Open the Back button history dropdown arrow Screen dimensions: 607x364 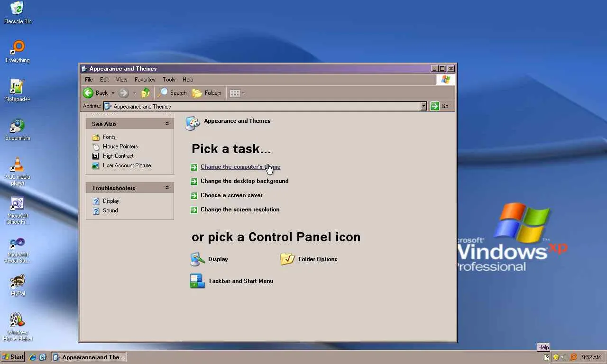(x=113, y=93)
